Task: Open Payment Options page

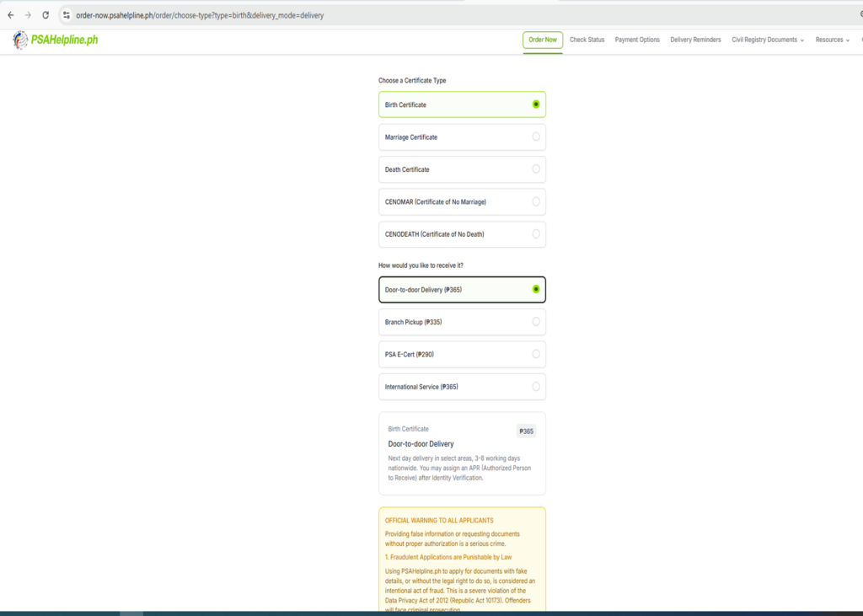Action: pyautogui.click(x=637, y=40)
